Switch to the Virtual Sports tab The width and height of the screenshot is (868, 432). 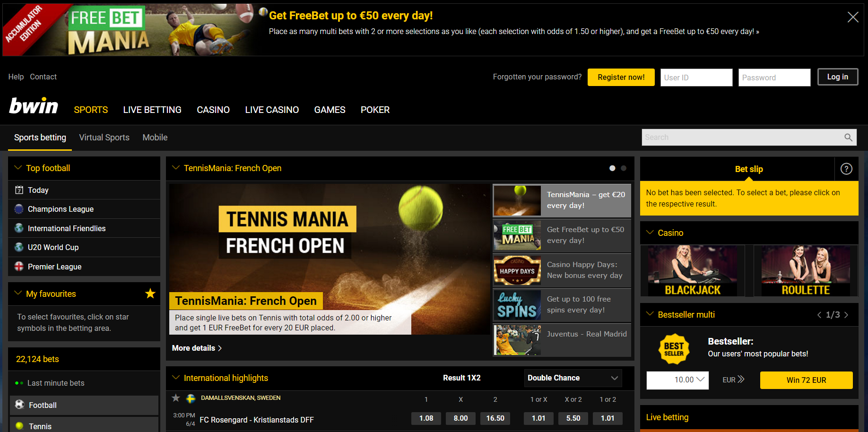pos(104,138)
